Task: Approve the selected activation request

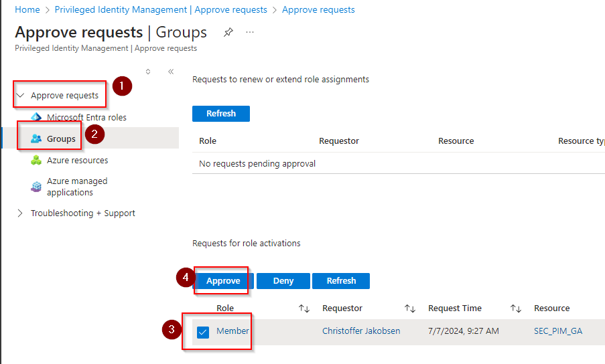Action: [223, 281]
